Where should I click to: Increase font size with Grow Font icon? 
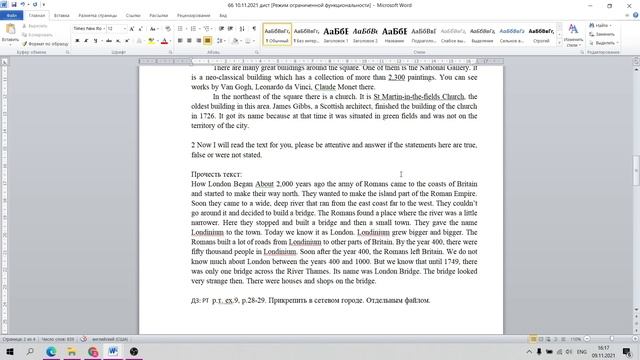click(132, 29)
